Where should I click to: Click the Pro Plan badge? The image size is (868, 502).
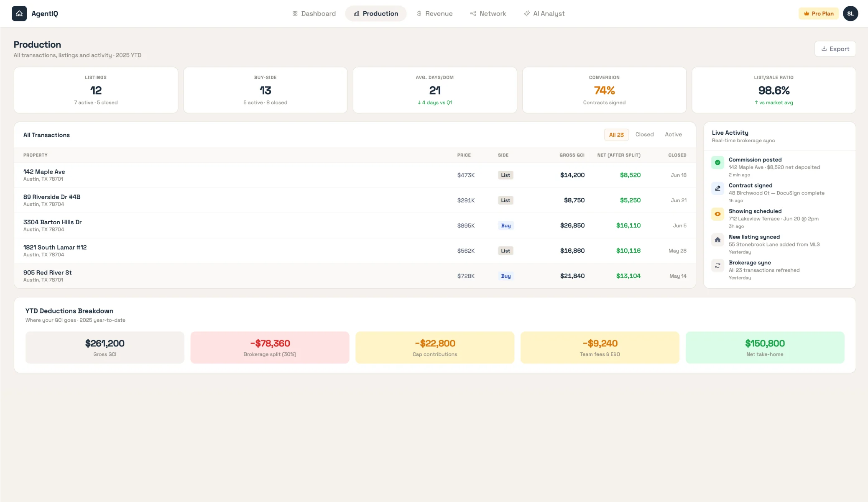(x=818, y=13)
